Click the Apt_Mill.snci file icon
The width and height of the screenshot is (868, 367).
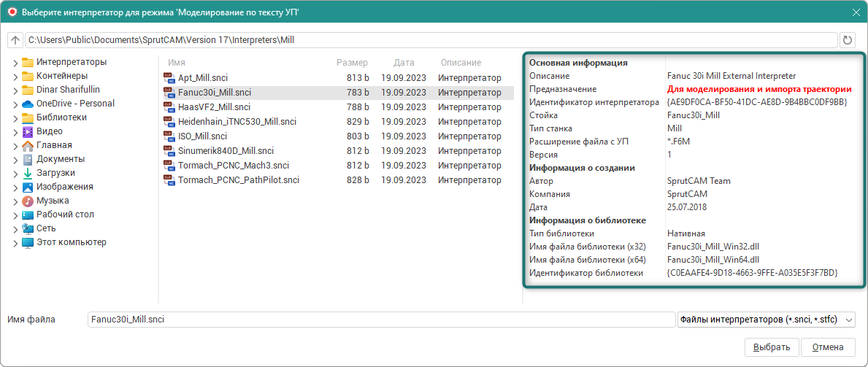point(169,78)
